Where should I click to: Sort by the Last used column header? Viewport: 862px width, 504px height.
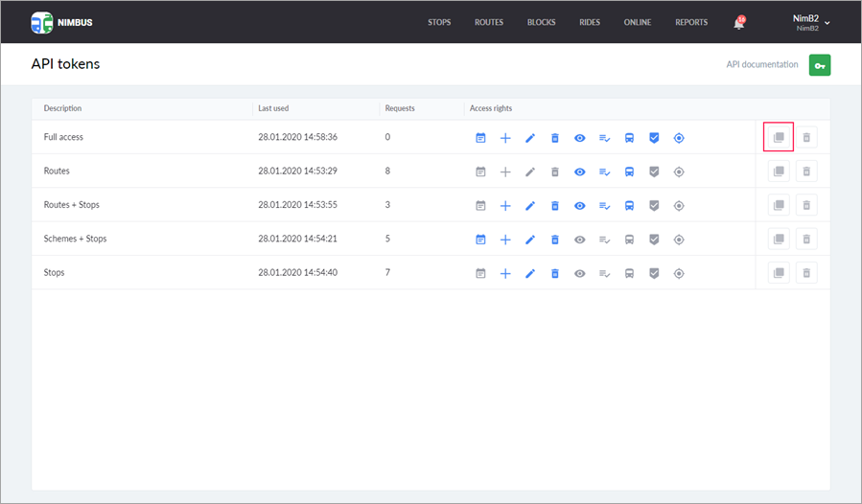click(275, 108)
